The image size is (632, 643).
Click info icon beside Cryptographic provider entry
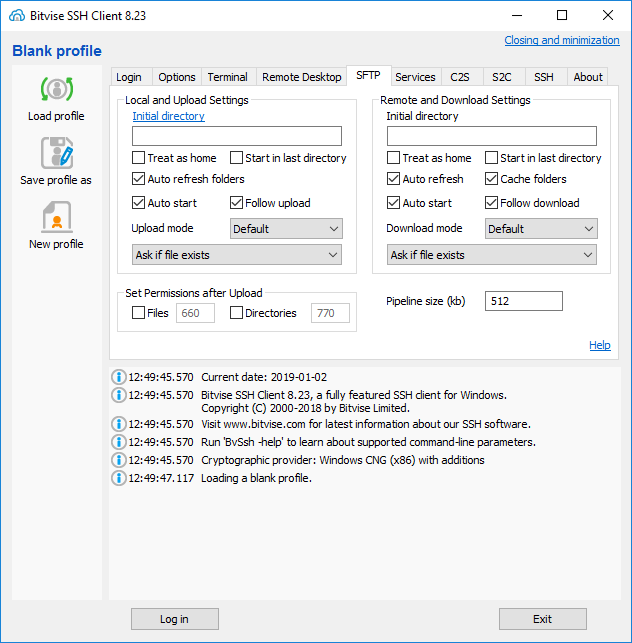[x=119, y=460]
